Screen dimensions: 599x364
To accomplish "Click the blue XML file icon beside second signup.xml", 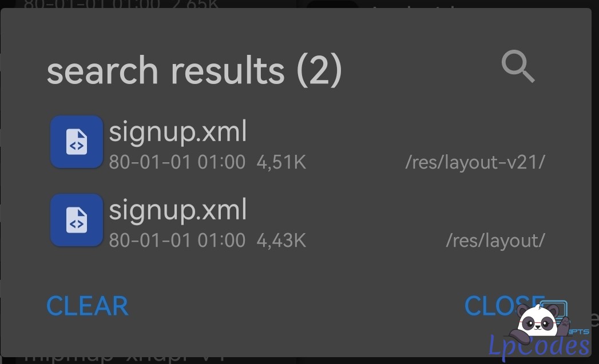I will [x=76, y=220].
